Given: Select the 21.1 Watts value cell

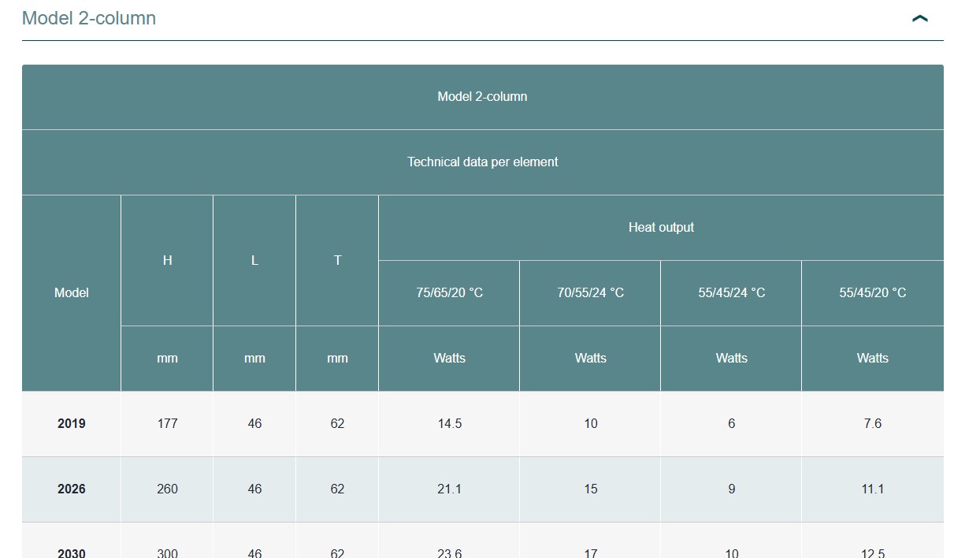Looking at the screenshot, I should pyautogui.click(x=449, y=489).
